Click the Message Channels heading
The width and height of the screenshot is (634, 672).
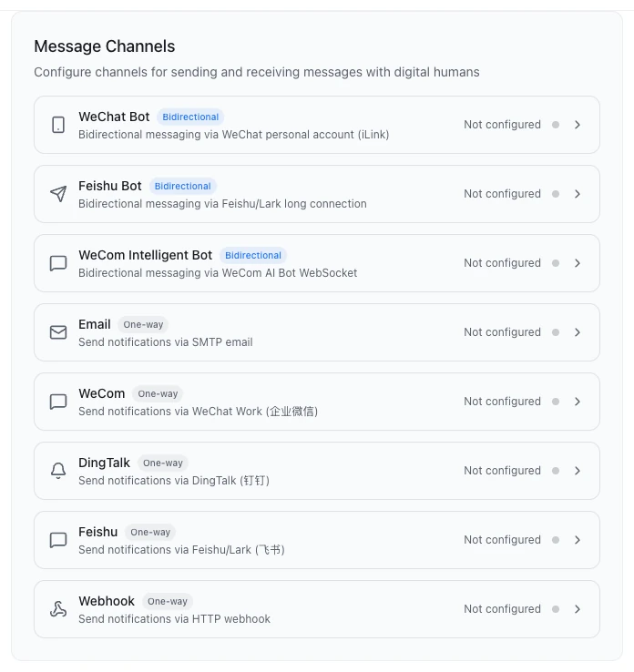[105, 46]
